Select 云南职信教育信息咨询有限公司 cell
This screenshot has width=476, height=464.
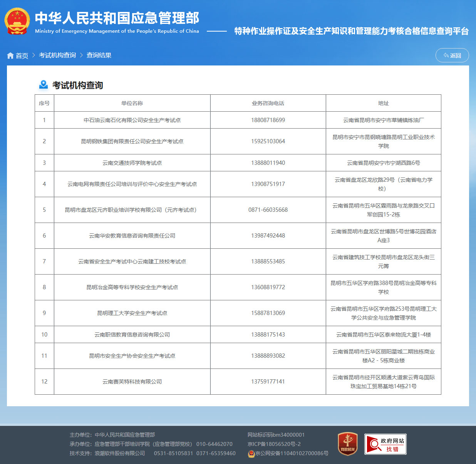132,335
